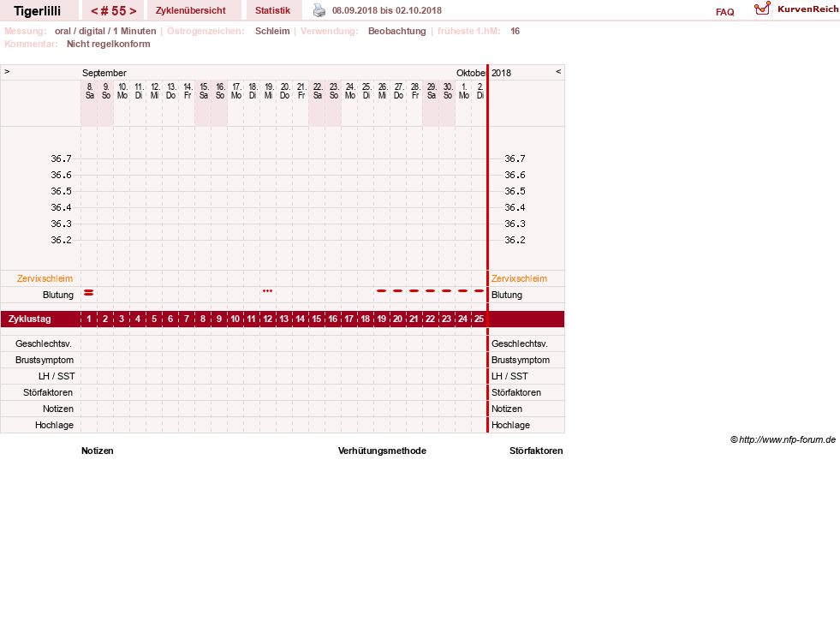
Task: Open the KurvenReich logo link
Action: coord(796,9)
